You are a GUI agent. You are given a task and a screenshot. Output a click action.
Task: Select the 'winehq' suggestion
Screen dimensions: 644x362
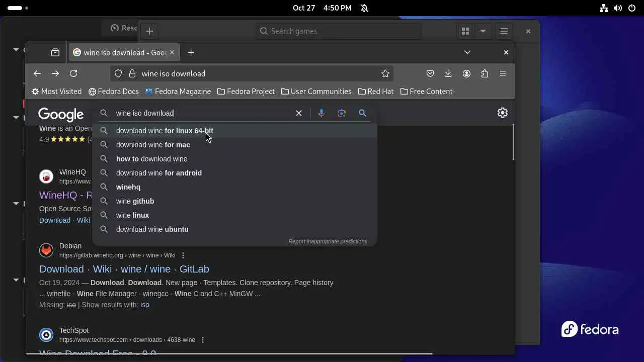tap(235, 187)
